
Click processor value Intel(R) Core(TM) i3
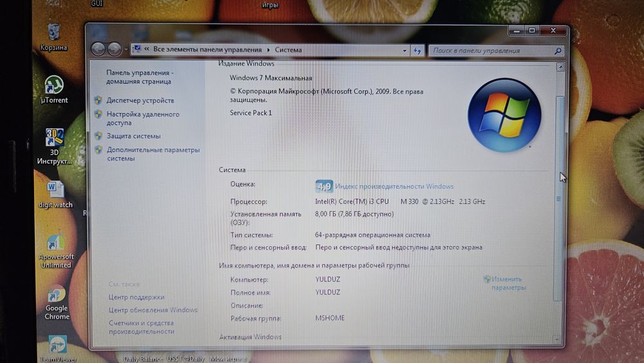(x=400, y=201)
